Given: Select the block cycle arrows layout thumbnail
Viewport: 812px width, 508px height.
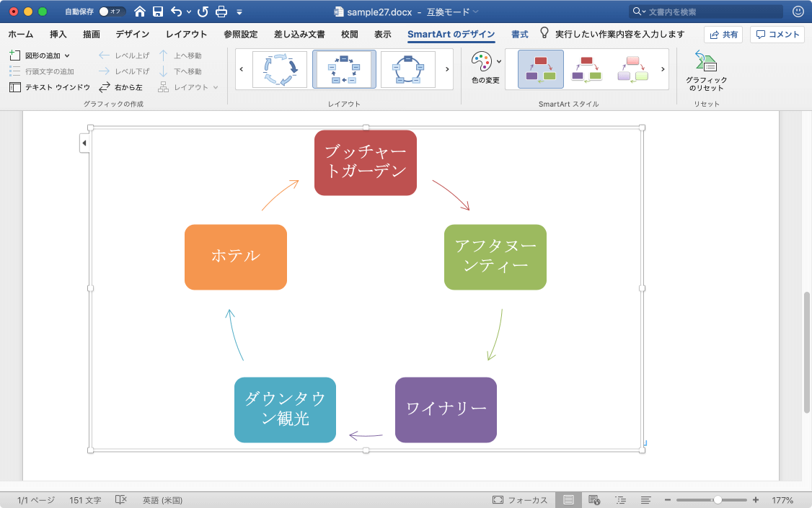Looking at the screenshot, I should pos(280,69).
